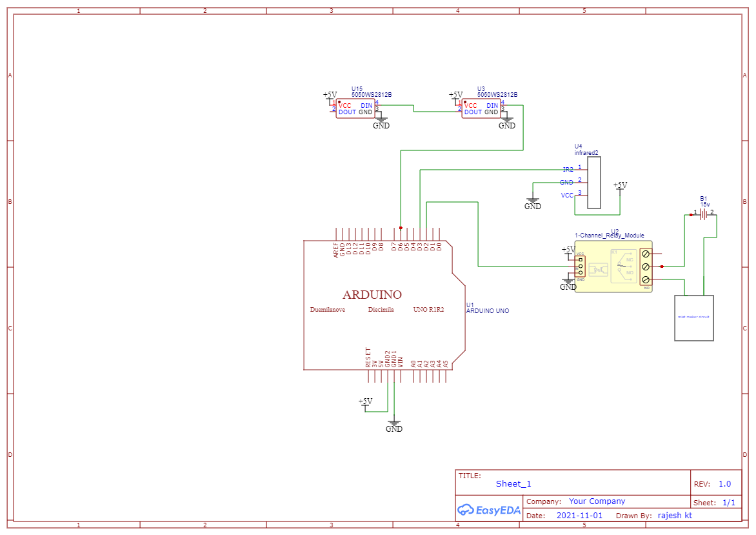
Task: Click the relay switch symbol showing NC and NO
Action: click(x=624, y=266)
